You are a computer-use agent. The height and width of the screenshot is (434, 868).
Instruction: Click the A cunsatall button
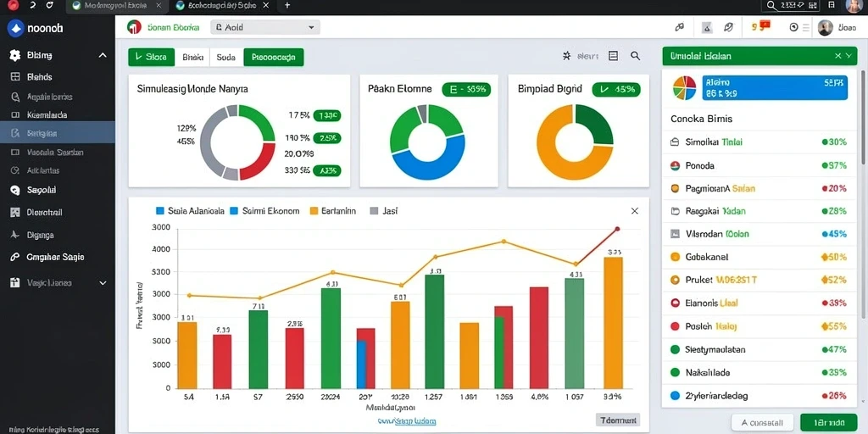(x=762, y=423)
